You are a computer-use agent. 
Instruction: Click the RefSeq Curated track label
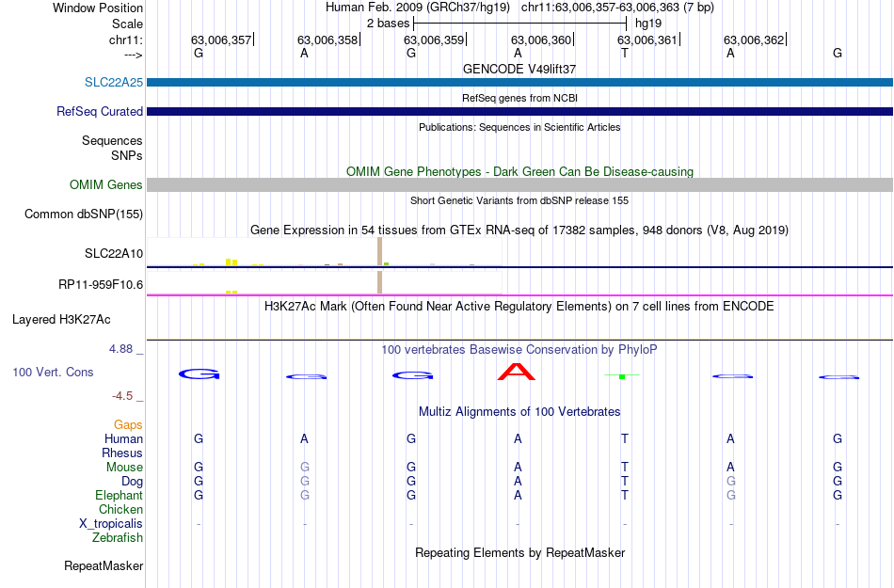pos(99,111)
